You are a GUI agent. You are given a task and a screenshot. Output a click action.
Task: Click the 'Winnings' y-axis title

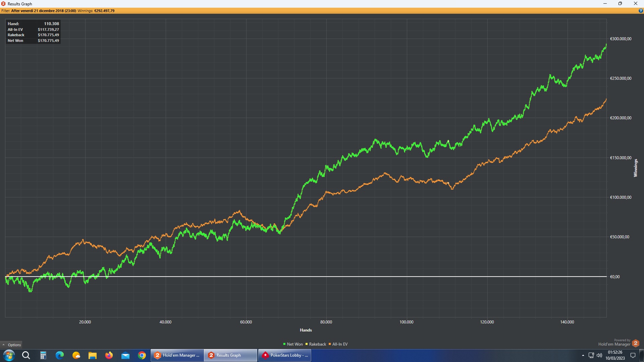(635, 168)
